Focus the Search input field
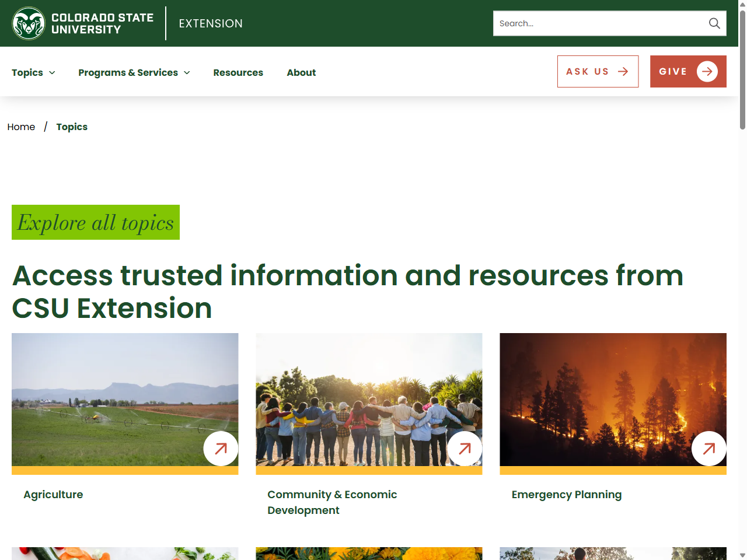Screen dimensions: 747x560 tap(598, 23)
